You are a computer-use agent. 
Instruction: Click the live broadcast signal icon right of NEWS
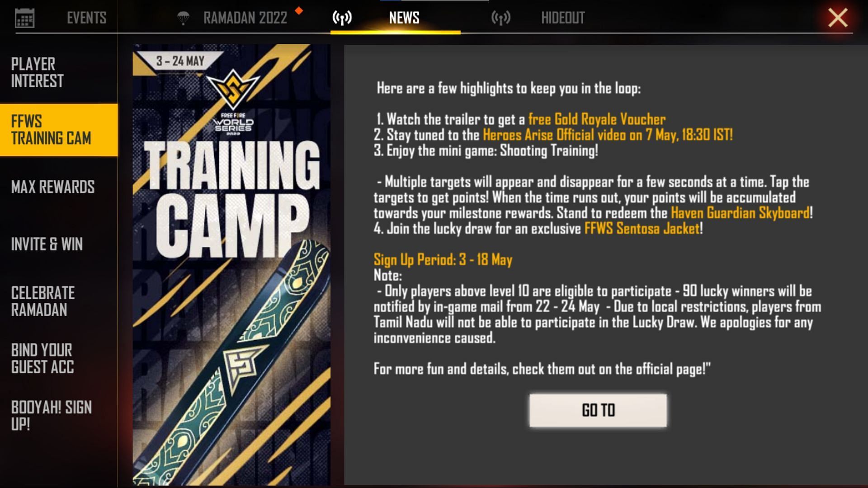pyautogui.click(x=501, y=17)
